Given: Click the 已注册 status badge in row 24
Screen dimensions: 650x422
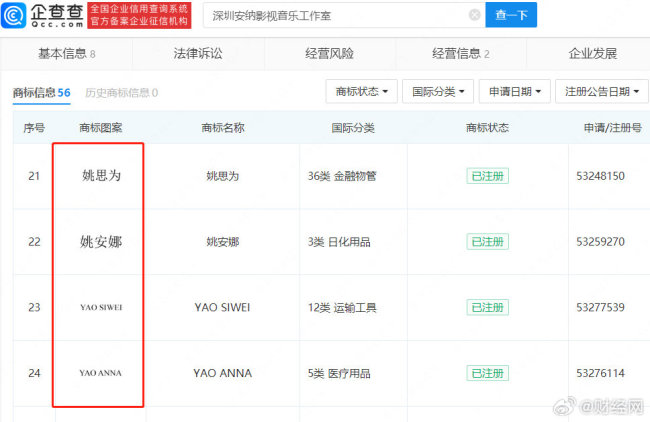Looking at the screenshot, I should [488, 373].
